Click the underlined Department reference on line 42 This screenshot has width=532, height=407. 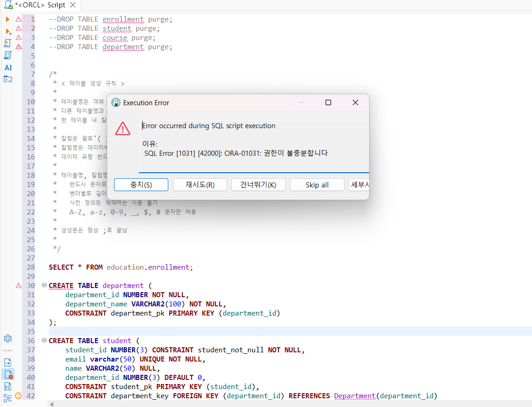pos(355,396)
